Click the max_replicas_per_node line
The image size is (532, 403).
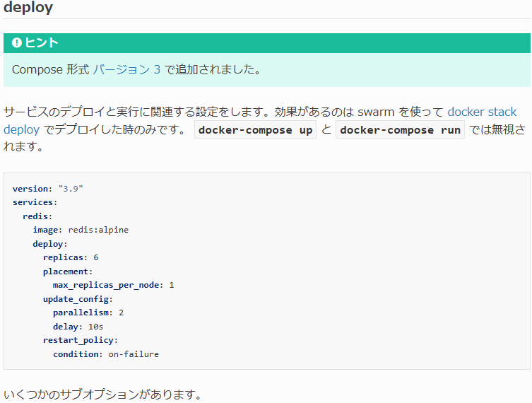[x=113, y=285]
